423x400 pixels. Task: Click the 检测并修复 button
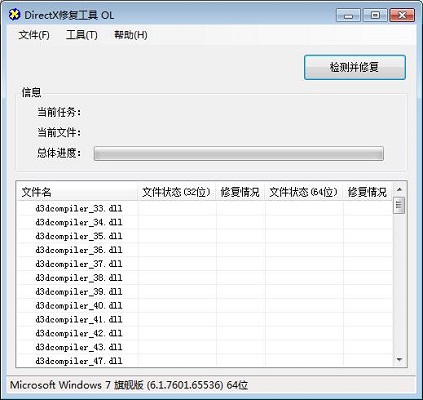click(x=355, y=67)
